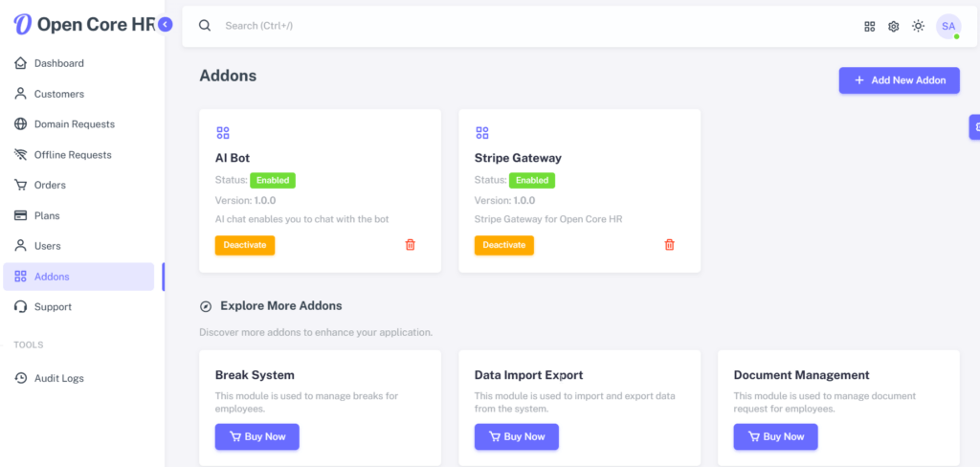Buy the Break System addon
The image size is (980, 467).
[256, 436]
